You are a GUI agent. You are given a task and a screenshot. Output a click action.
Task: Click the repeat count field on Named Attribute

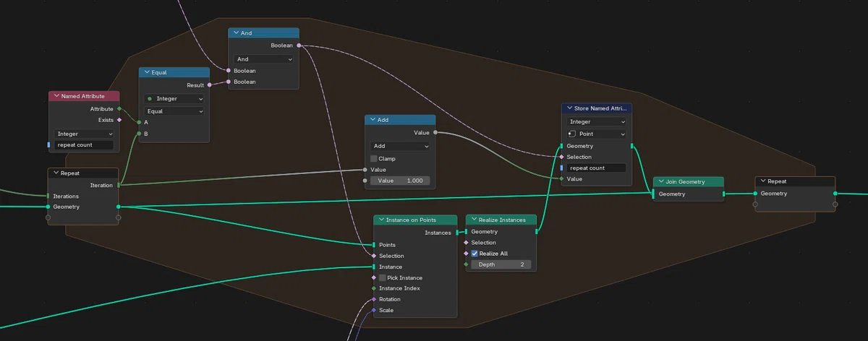point(85,145)
